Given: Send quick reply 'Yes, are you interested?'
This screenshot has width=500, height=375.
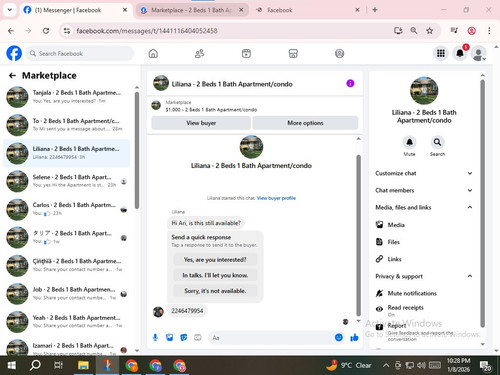Looking at the screenshot, I should (x=215, y=259).
